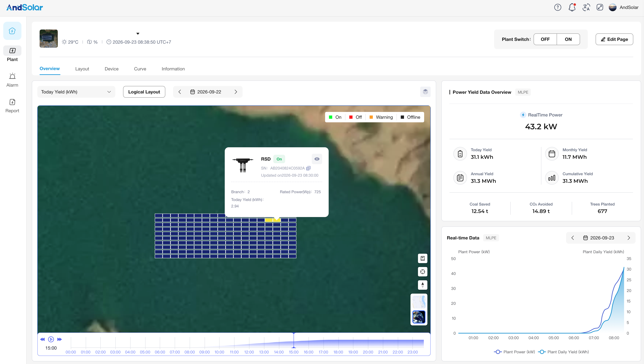The image size is (644, 364).
Task: Click the language translate icon
Action: [586, 7]
